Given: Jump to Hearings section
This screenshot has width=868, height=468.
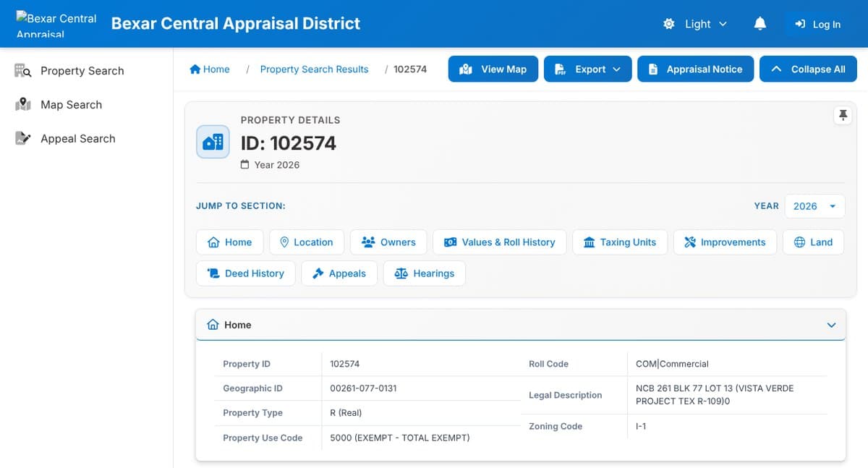Looking at the screenshot, I should click(425, 273).
